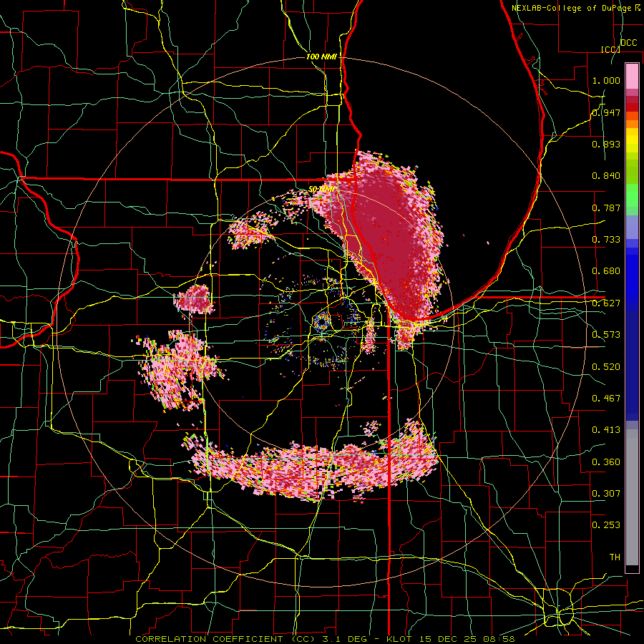This screenshot has width=644, height=644.
Task: Click the [CC] label above the color bar
Action: pyautogui.click(x=610, y=49)
